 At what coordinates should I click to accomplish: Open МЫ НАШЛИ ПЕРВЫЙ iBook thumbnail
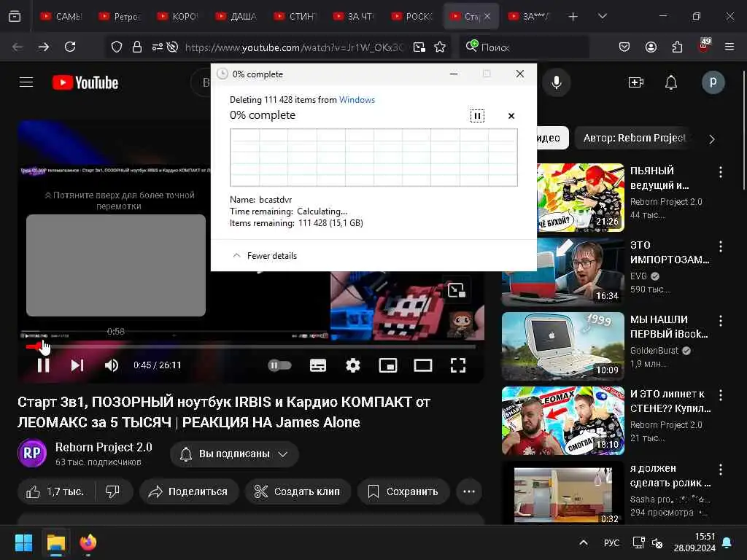tap(563, 346)
